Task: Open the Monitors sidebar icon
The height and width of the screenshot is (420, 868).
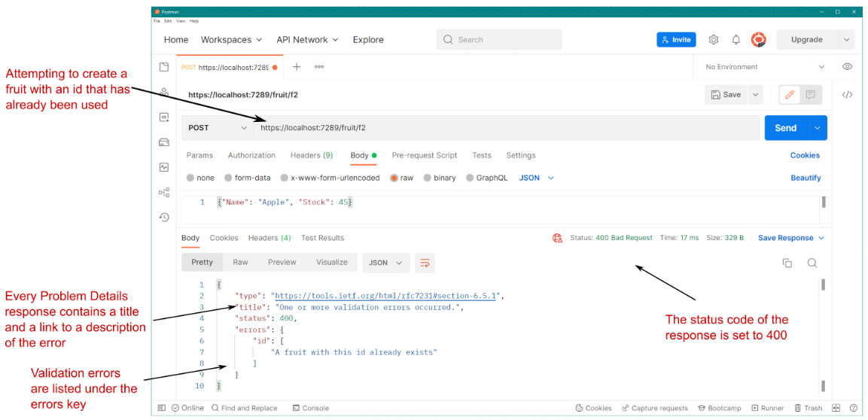Action: coord(164,167)
